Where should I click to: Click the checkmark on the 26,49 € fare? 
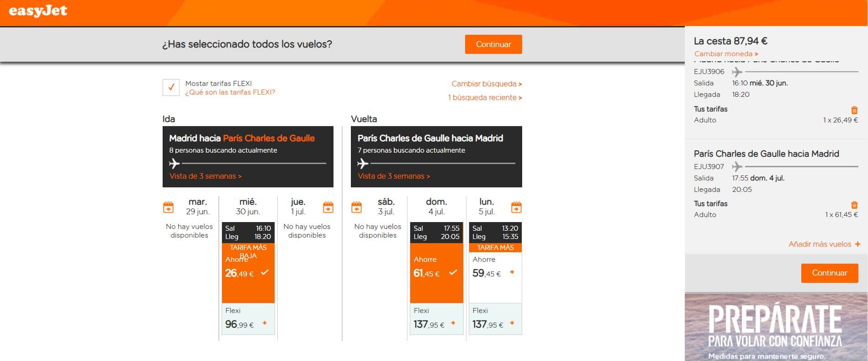pos(265,272)
